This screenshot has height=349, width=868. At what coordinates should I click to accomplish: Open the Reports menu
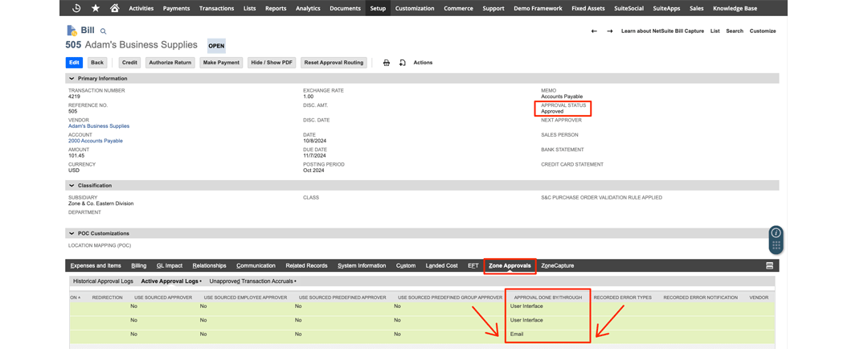[276, 8]
